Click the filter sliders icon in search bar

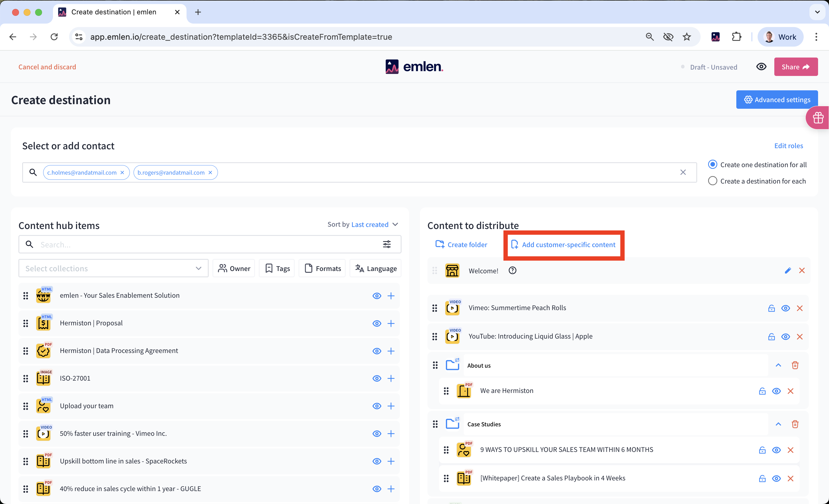point(387,245)
